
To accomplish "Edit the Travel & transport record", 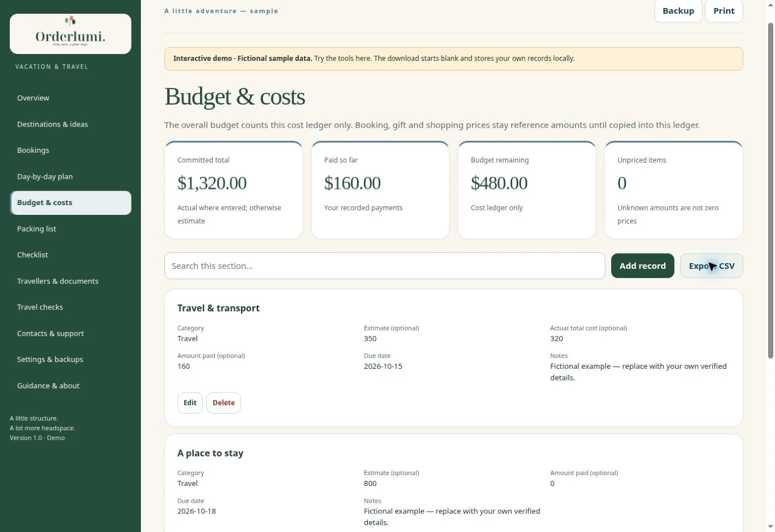I will (190, 403).
